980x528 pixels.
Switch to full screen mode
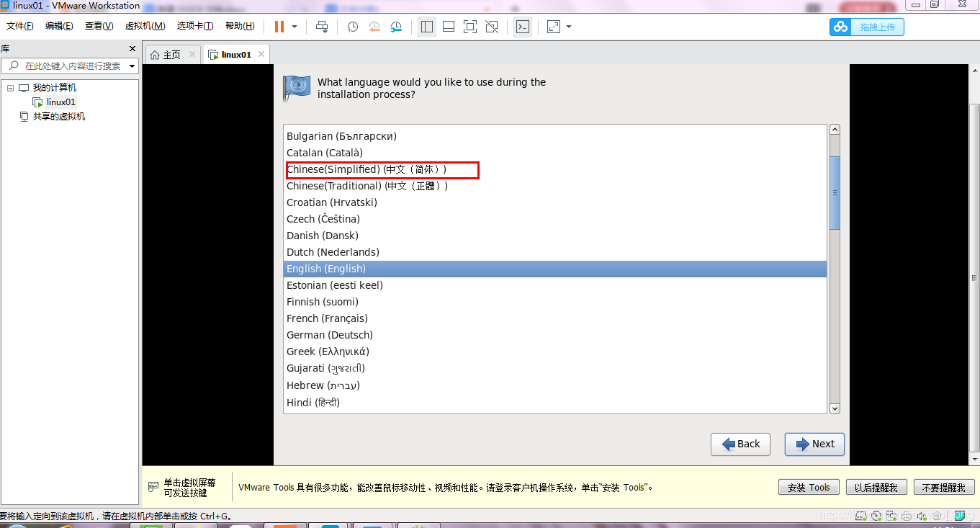(470, 27)
